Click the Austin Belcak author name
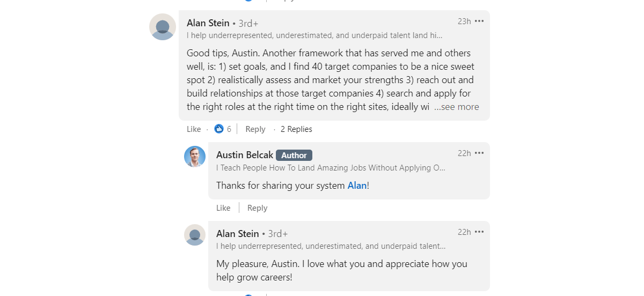 [x=244, y=155]
